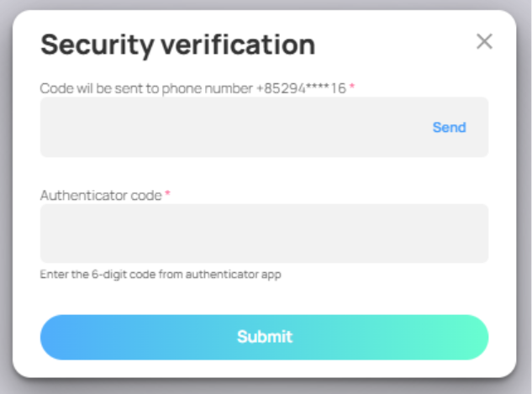Image resolution: width=532 pixels, height=394 pixels.
Task: Click the 6-digit code helper text
Action: coord(161,275)
